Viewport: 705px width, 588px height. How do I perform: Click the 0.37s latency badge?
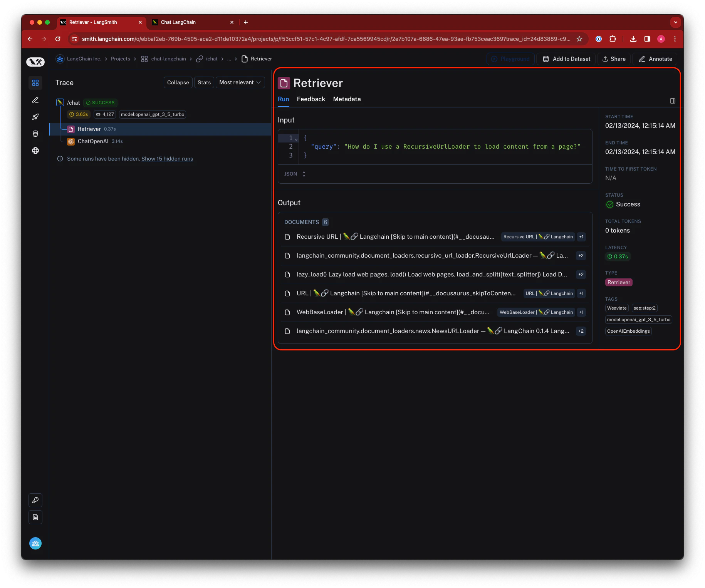point(618,256)
